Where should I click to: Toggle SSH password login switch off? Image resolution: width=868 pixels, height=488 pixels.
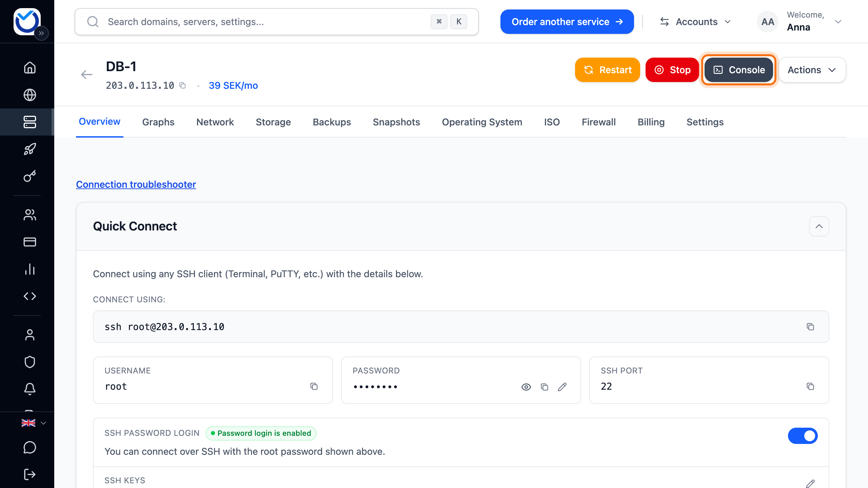pos(803,436)
